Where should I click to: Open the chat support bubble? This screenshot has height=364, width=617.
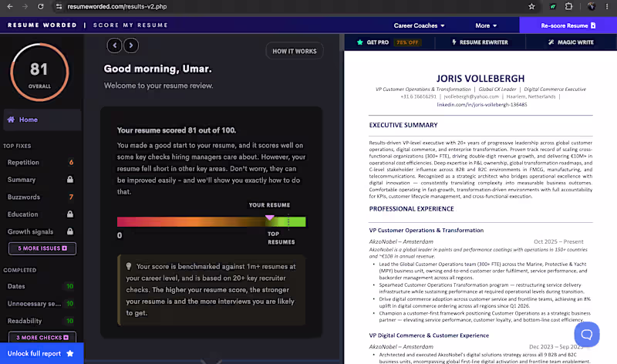click(x=587, y=335)
